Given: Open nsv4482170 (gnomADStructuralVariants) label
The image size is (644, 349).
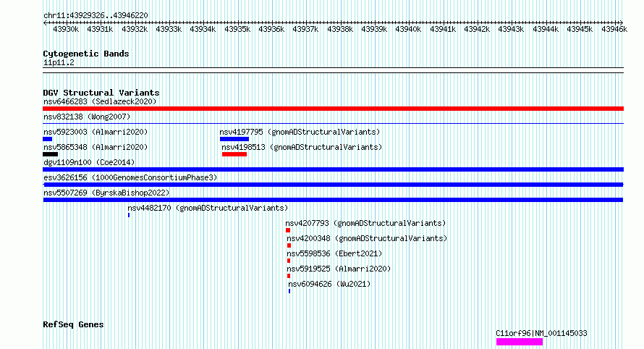Looking at the screenshot, I should (x=208, y=208).
